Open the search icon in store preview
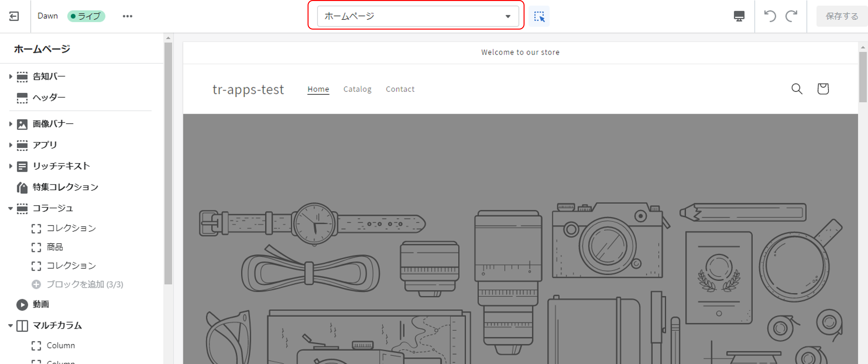The height and width of the screenshot is (364, 868). 797,89
